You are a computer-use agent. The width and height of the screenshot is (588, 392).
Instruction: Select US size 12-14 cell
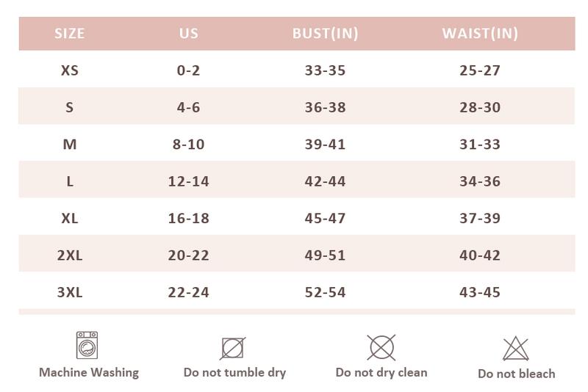click(x=189, y=181)
